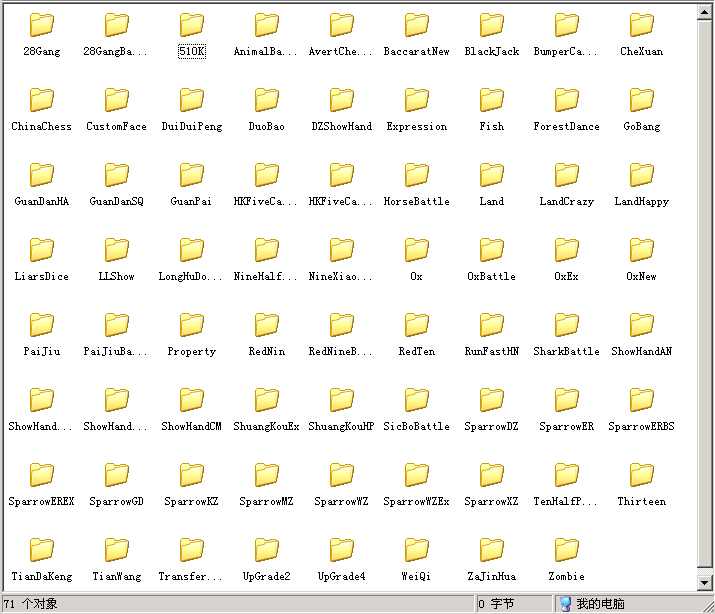Click the Ox folder icon
Screen dimensions: 715x614
(x=416, y=250)
